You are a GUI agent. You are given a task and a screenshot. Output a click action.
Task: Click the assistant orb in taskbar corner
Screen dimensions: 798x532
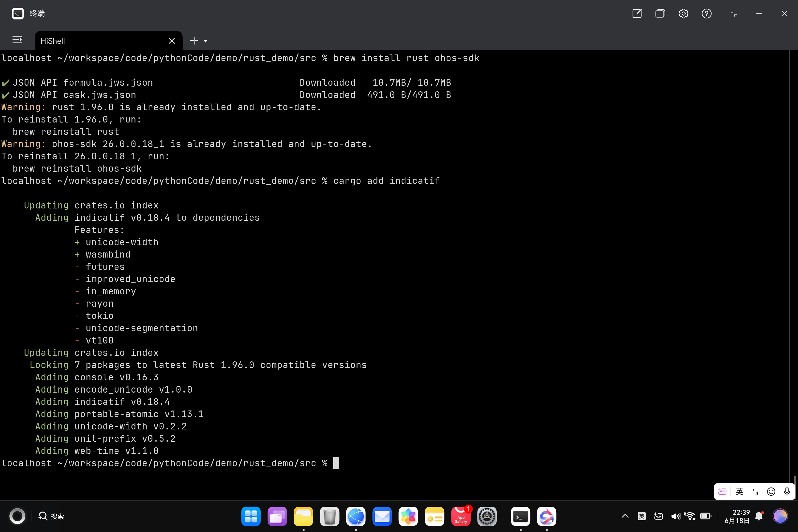point(780,516)
